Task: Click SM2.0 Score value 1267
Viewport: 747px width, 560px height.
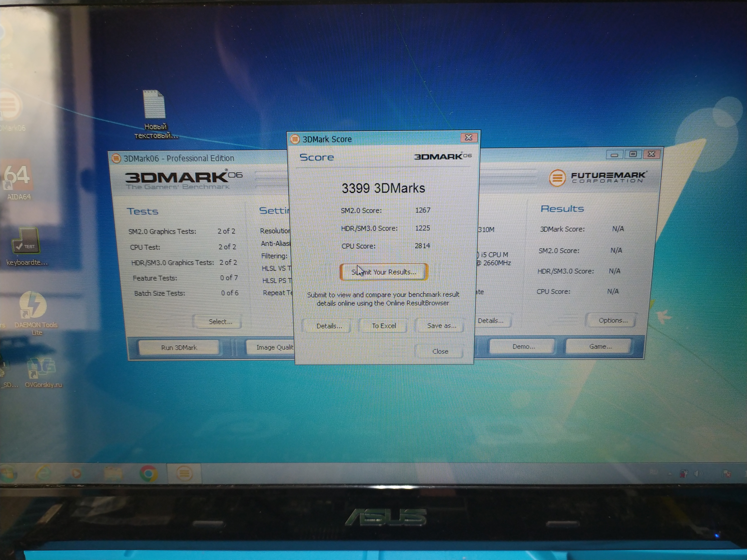Action: coord(423,210)
